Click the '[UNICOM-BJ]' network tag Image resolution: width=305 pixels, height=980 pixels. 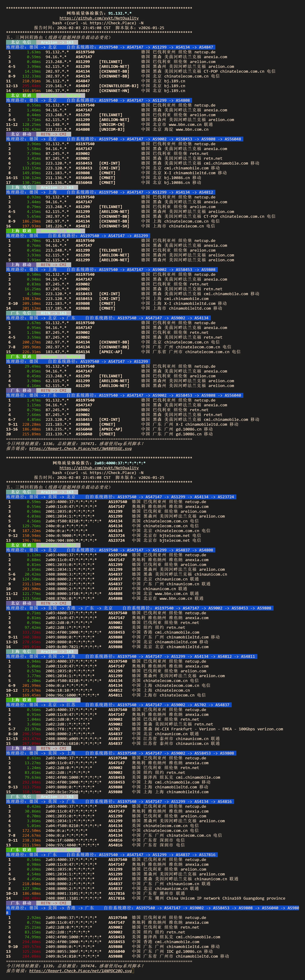[x=112, y=129]
